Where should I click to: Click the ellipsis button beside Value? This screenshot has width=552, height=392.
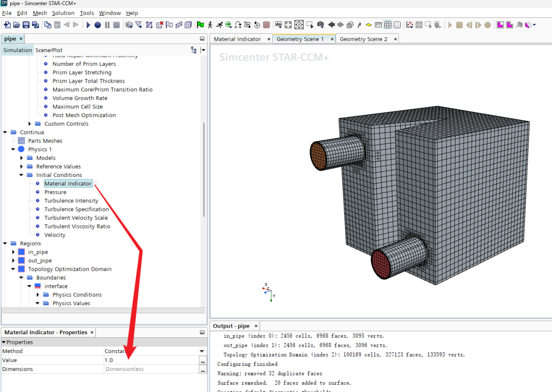coord(202,361)
